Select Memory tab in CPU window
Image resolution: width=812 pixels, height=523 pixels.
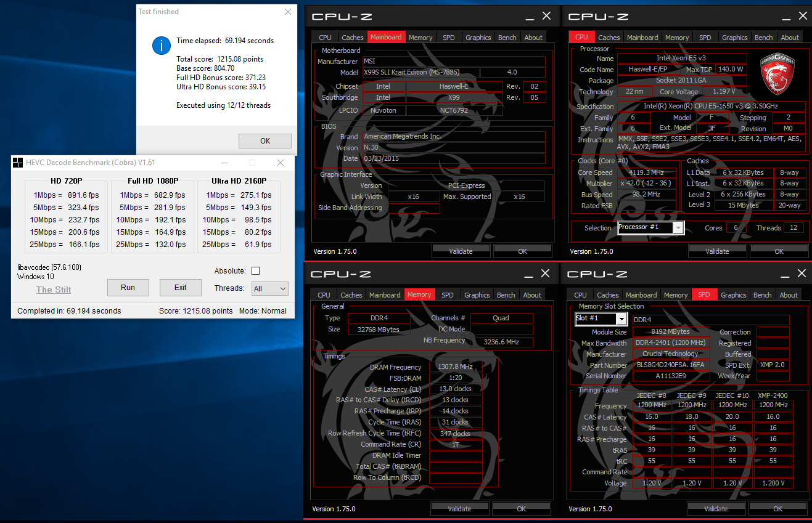point(677,38)
